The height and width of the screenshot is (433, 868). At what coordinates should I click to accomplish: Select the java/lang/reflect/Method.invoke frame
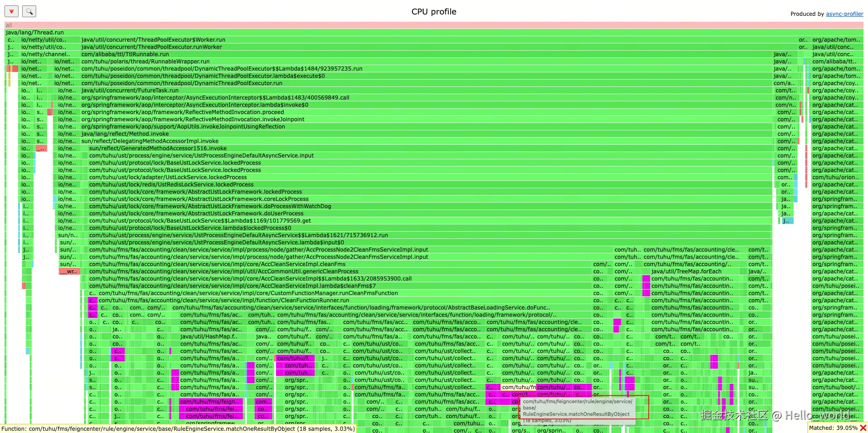point(426,134)
